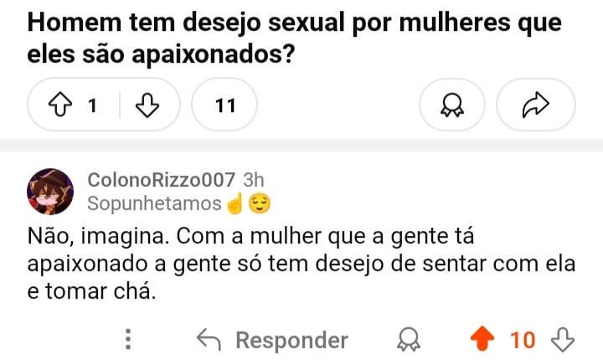Toggle the orange upvote on the comment
Screen dimensions: 603x364
coord(482,340)
